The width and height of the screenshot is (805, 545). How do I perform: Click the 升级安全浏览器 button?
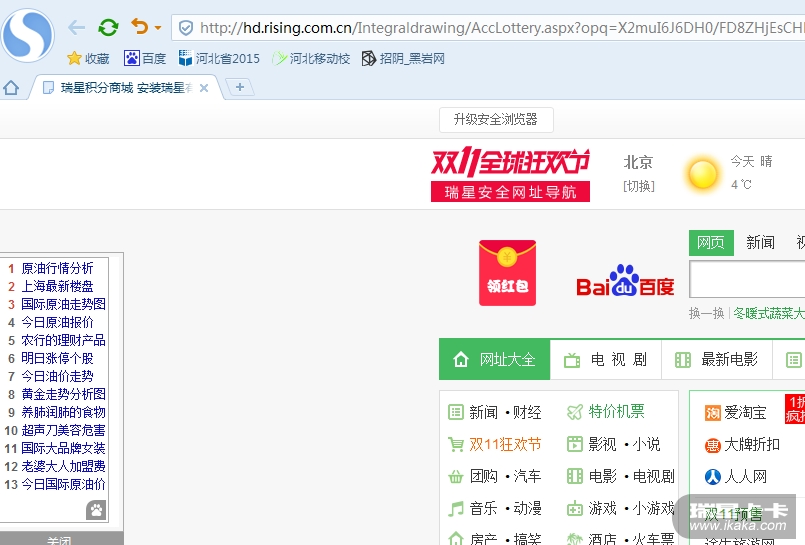(x=496, y=120)
